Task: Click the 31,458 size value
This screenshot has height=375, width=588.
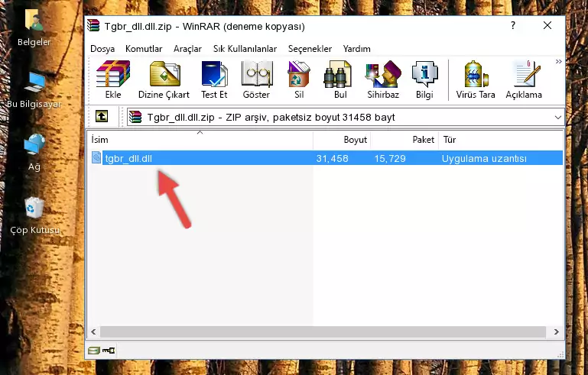Action: 332,158
